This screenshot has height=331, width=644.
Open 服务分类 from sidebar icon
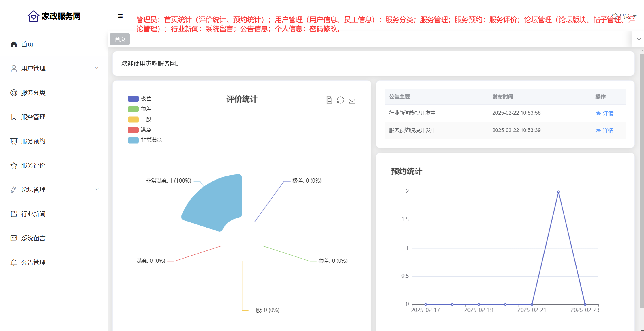point(14,93)
